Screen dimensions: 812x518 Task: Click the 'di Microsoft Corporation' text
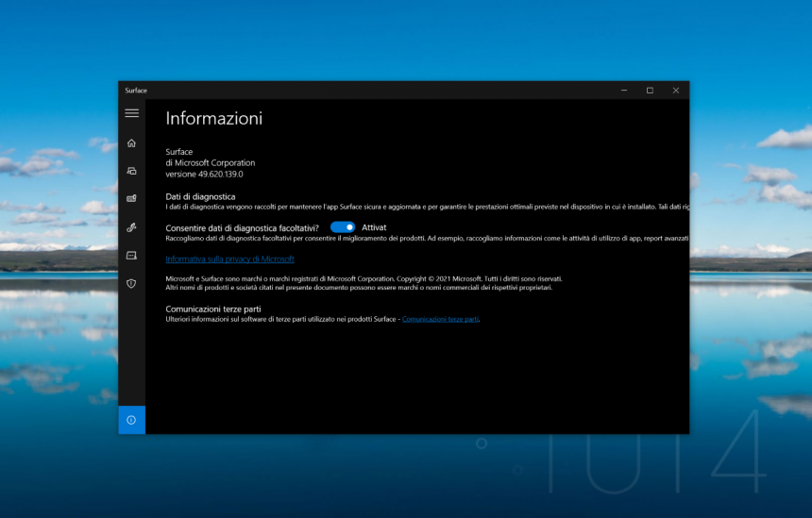pos(211,163)
